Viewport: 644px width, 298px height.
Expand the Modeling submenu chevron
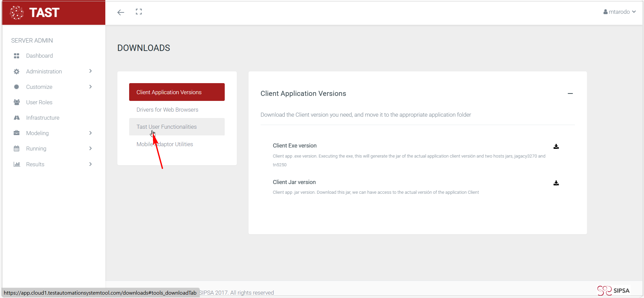pos(91,133)
